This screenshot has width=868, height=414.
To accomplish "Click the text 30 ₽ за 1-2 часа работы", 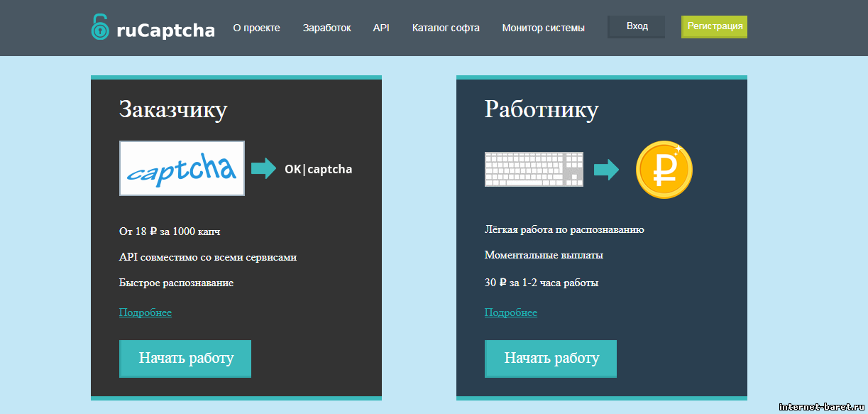I will pos(542,283).
